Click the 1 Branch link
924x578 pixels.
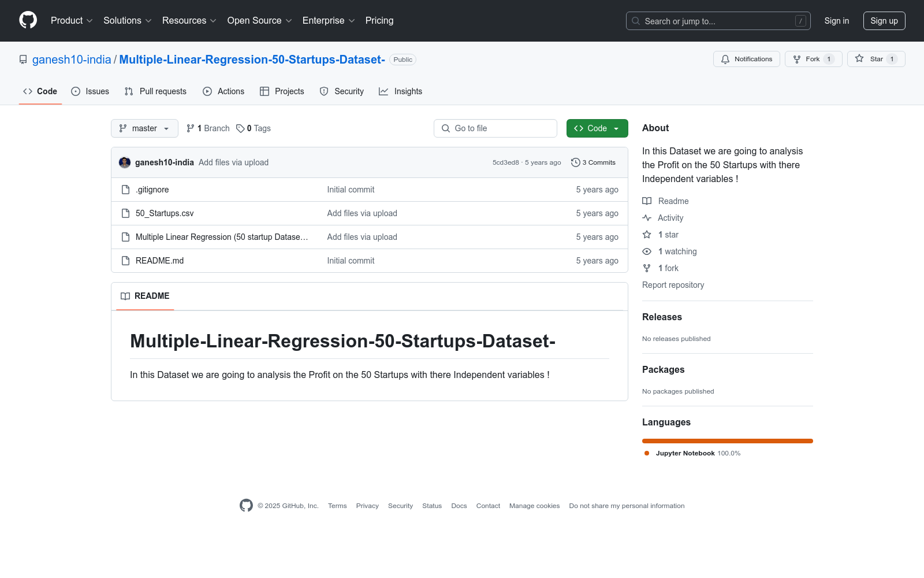tap(208, 128)
